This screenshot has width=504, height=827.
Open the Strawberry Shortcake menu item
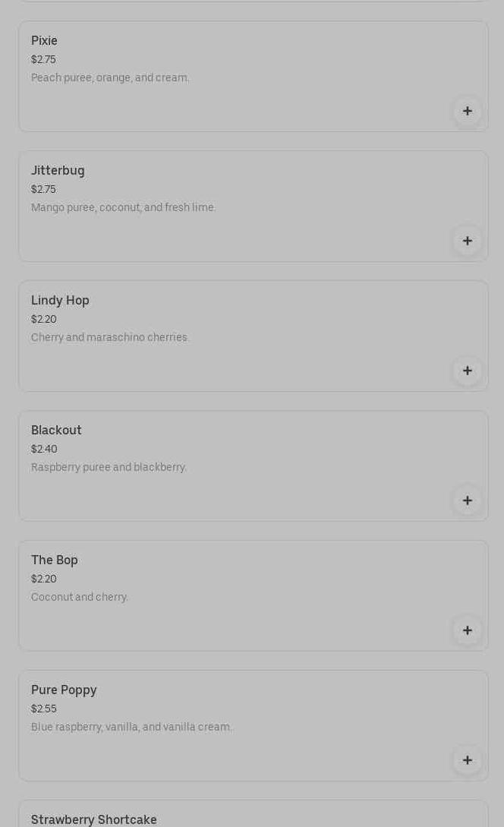click(94, 819)
